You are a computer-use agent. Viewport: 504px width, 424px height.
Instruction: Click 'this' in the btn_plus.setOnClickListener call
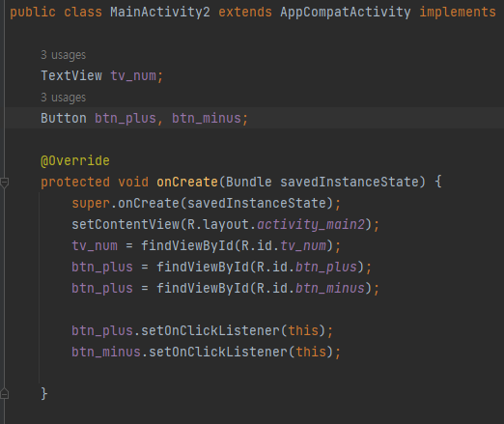coord(303,330)
